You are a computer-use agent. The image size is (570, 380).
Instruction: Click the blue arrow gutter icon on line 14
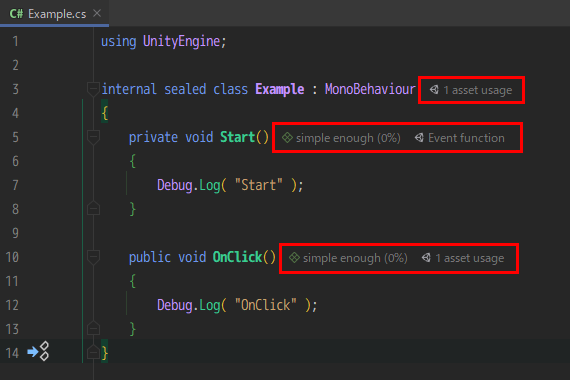click(33, 352)
